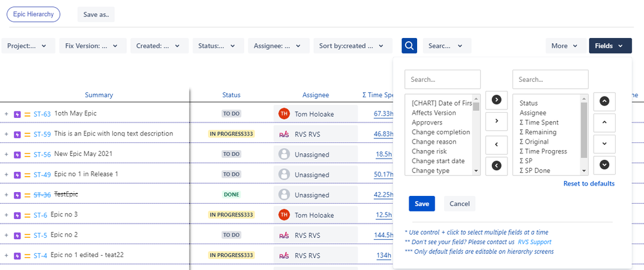644x270 pixels.
Task: Click Tom Holoake avatar in ST-63 row
Action: pyautogui.click(x=284, y=113)
